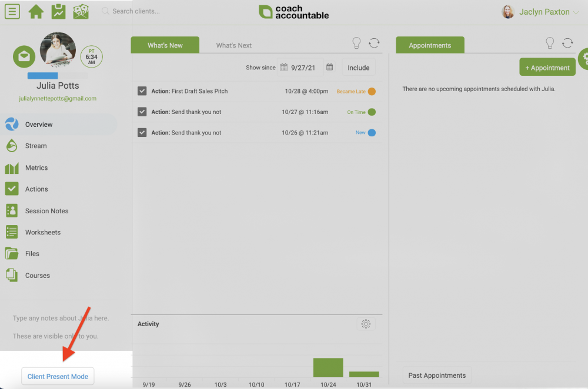Click the Session Notes icon
This screenshot has width=588, height=389.
tap(12, 210)
